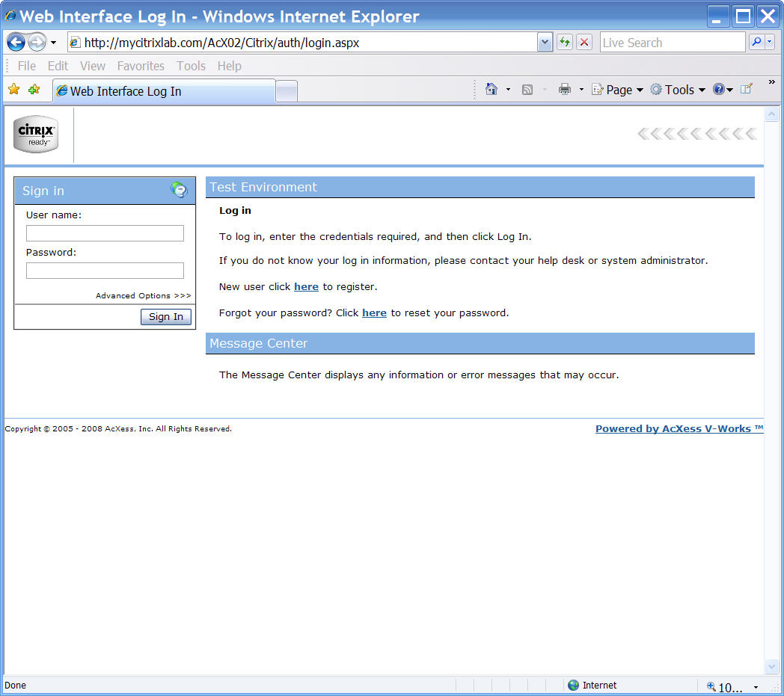784x696 pixels.
Task: Expand the address bar history dropdown
Action: click(x=545, y=43)
